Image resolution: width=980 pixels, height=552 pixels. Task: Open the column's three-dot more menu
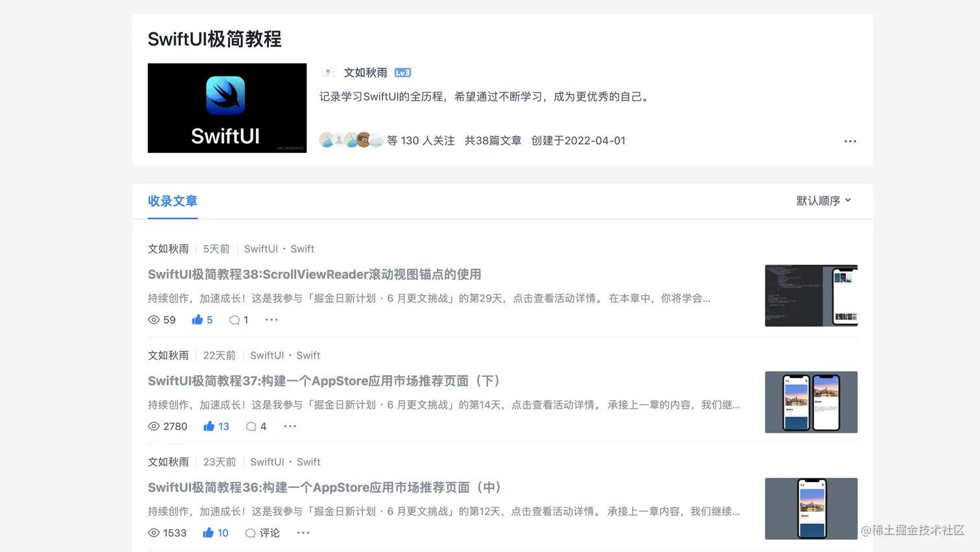[x=850, y=141]
